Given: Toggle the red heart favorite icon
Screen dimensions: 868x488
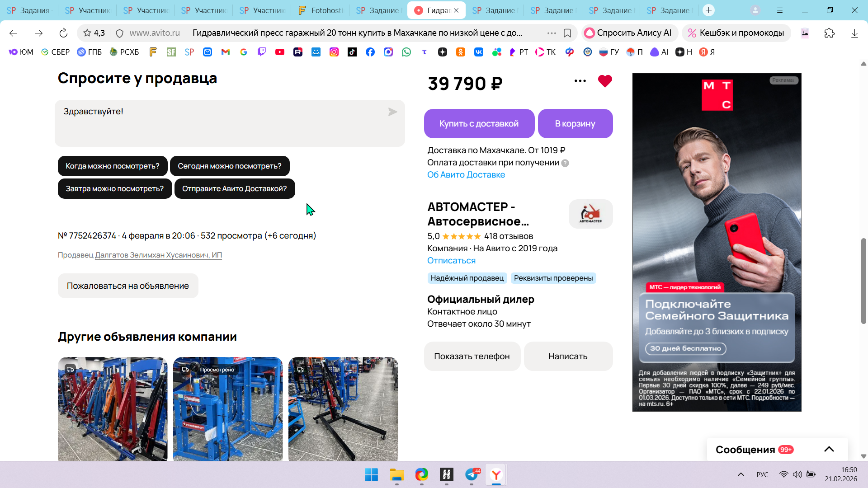Looking at the screenshot, I should pyautogui.click(x=605, y=81).
